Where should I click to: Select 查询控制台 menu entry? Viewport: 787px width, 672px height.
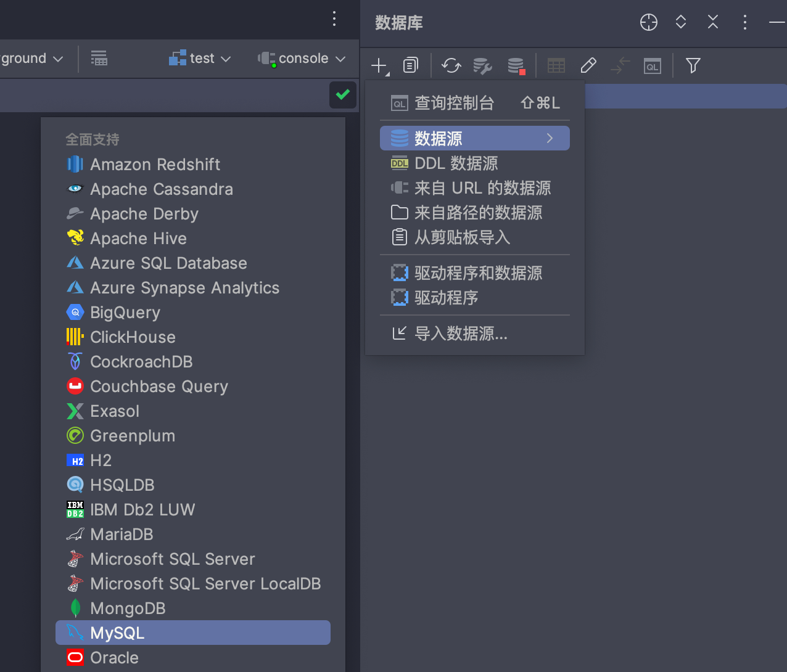click(x=475, y=103)
